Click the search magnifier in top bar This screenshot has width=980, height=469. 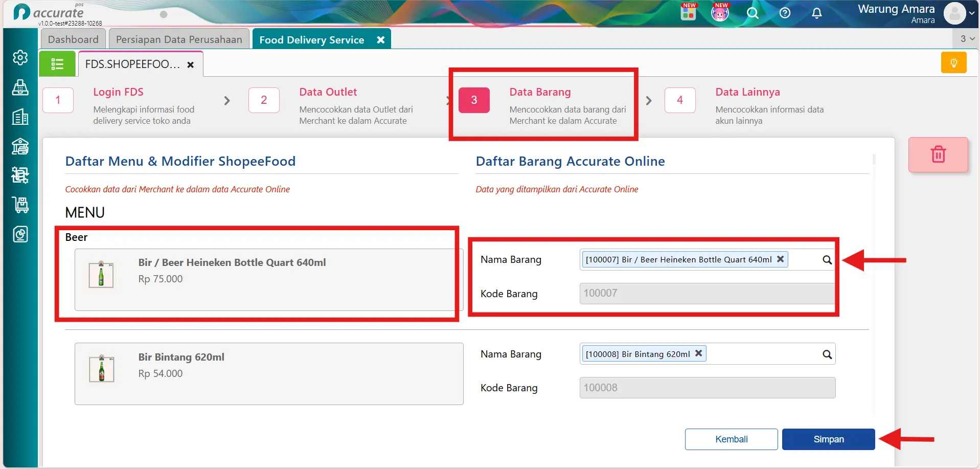753,13
